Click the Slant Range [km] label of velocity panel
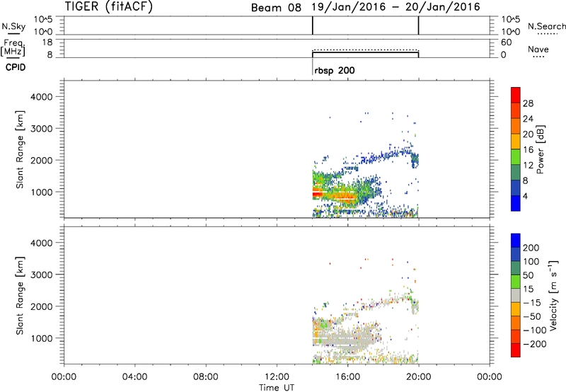 point(20,296)
